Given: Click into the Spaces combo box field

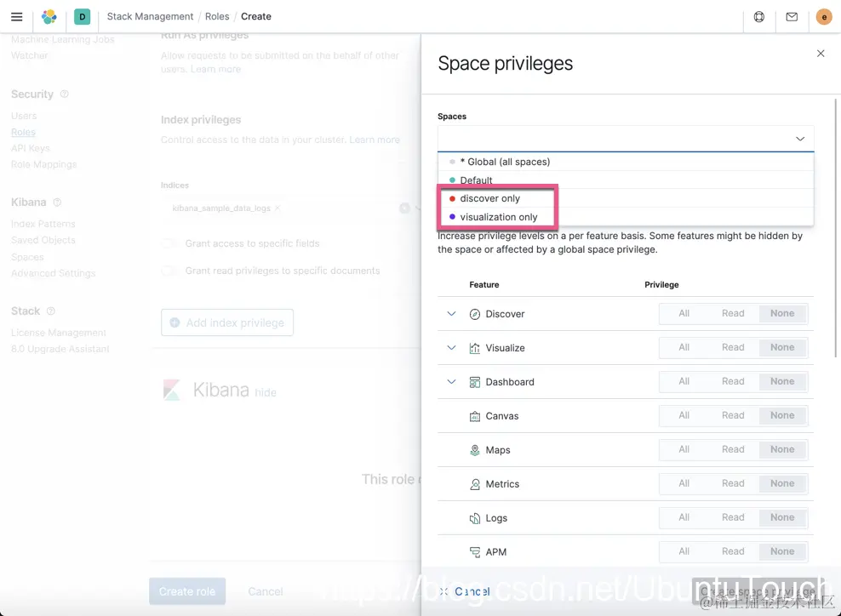Looking at the screenshot, I should 626,139.
